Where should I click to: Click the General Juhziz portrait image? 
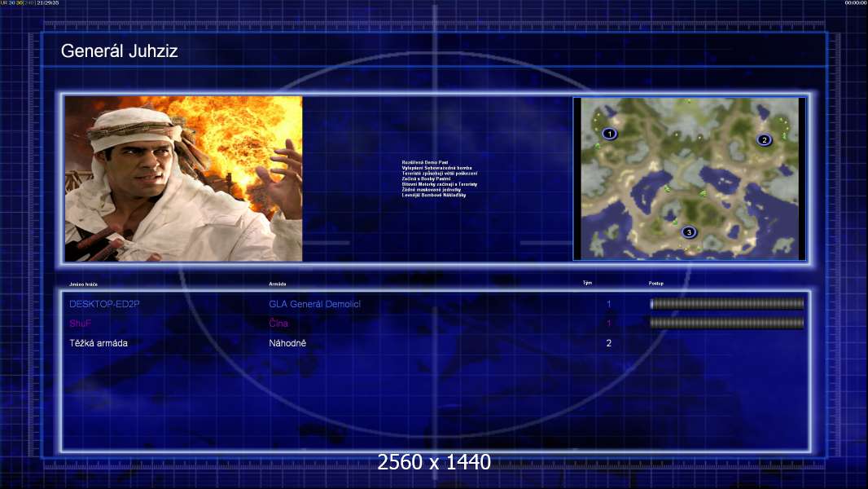pos(184,178)
